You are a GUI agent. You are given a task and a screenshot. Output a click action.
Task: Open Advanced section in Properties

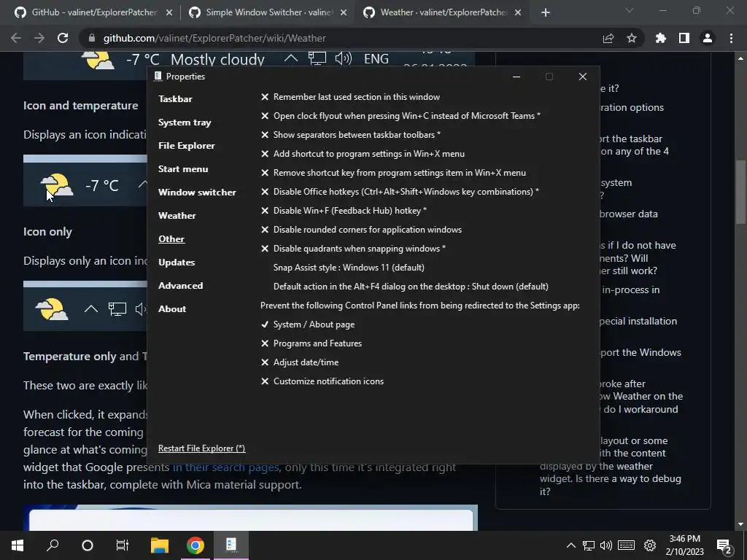(x=181, y=286)
